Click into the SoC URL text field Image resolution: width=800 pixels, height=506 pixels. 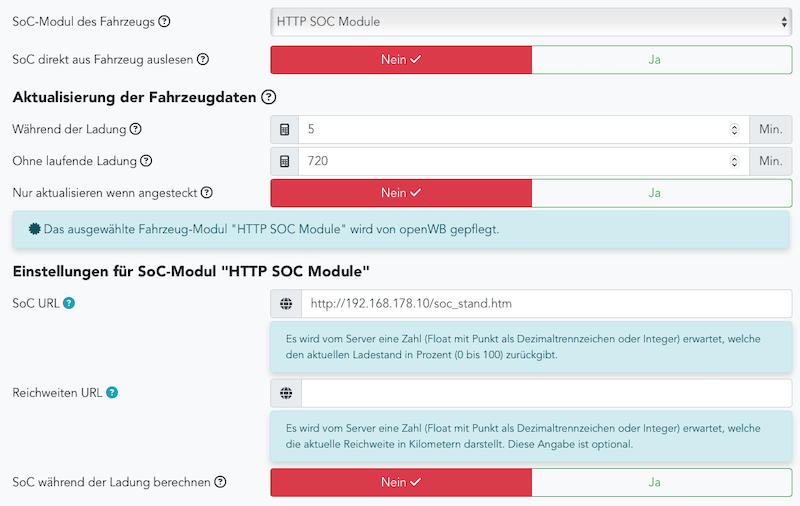[x=546, y=303]
